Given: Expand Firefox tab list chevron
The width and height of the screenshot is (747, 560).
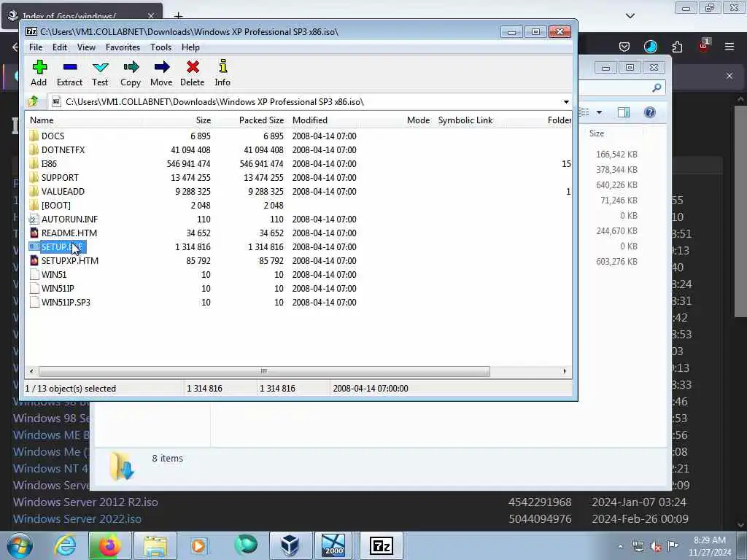Looking at the screenshot, I should click(x=630, y=16).
